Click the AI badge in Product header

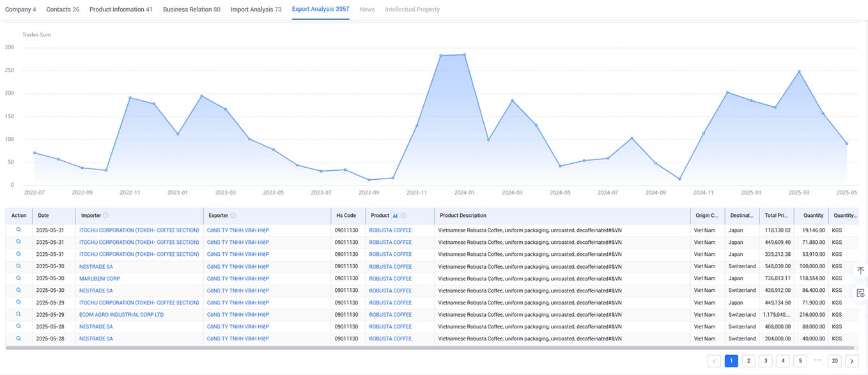click(395, 216)
